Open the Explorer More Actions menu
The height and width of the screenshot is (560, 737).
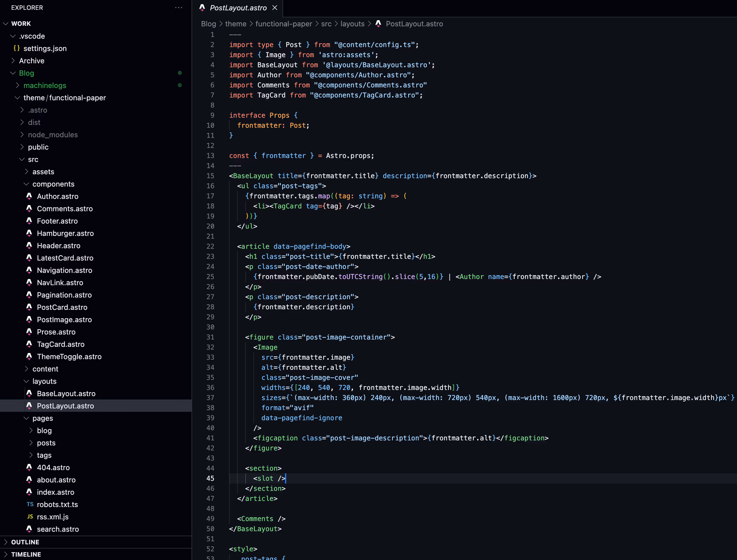[x=179, y=8]
